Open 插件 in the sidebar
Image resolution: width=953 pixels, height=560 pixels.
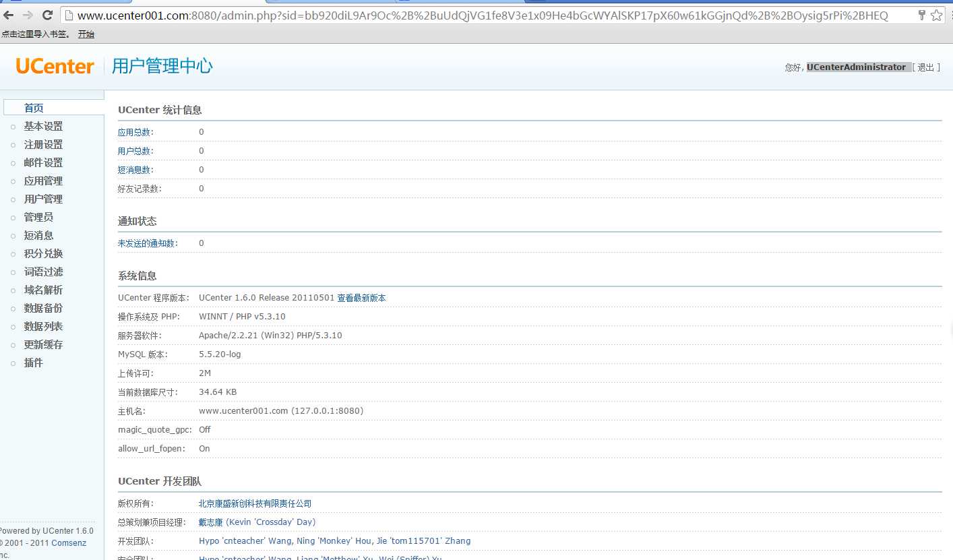[34, 363]
